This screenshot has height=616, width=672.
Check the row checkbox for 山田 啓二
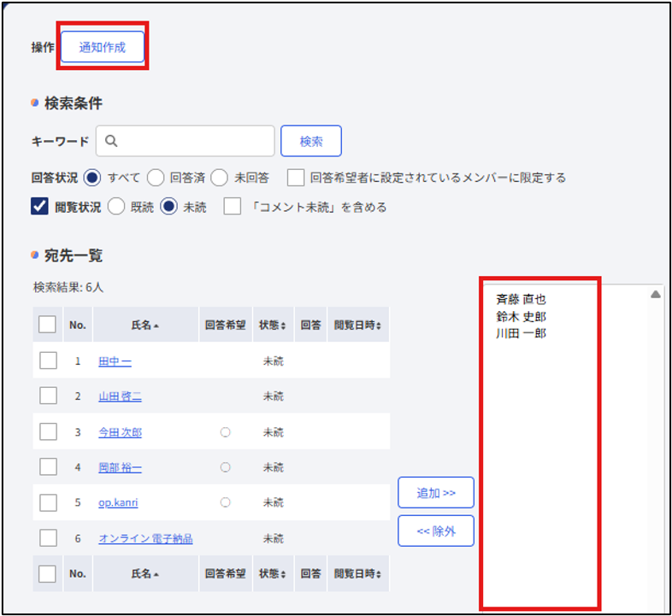point(48,396)
